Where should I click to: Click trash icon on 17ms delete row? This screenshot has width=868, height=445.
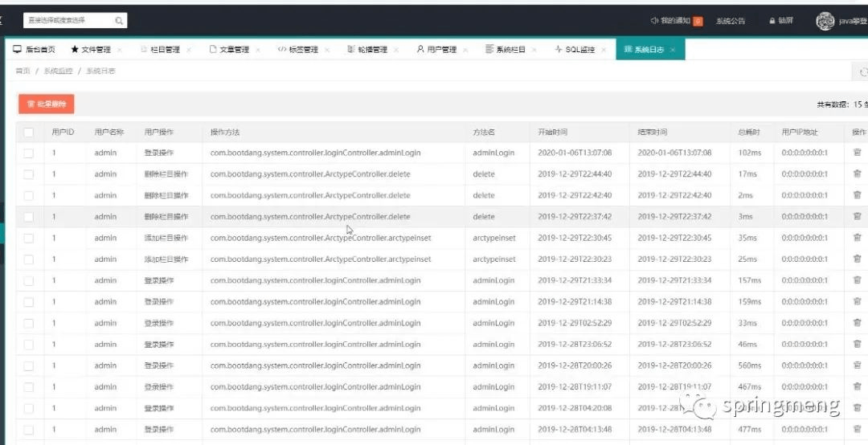click(857, 174)
